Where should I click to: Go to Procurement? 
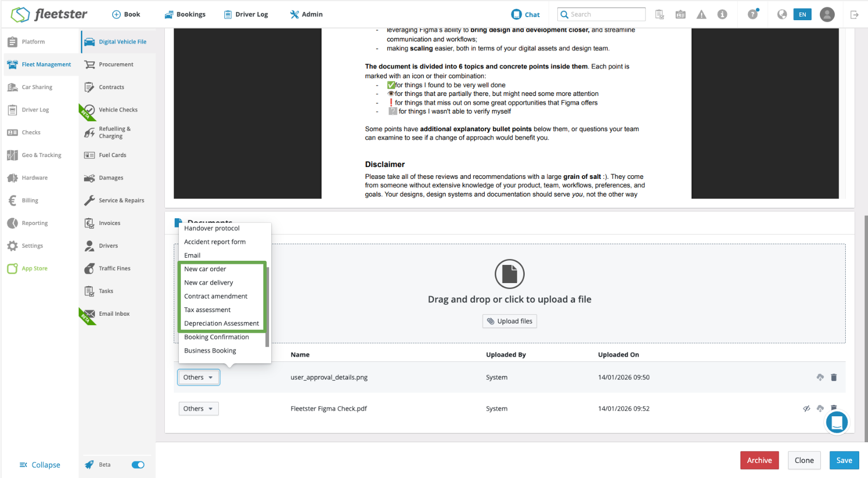[109, 65]
